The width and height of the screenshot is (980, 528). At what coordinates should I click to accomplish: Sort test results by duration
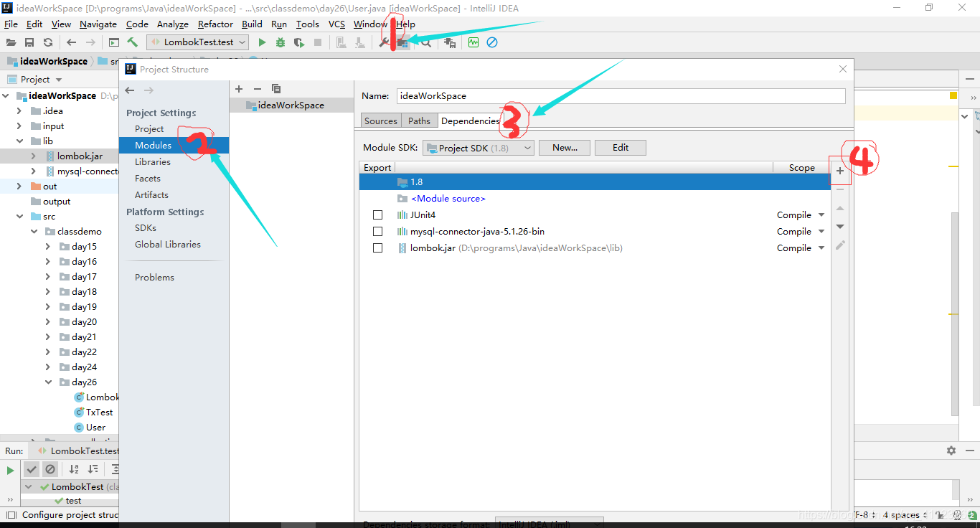tap(93, 469)
